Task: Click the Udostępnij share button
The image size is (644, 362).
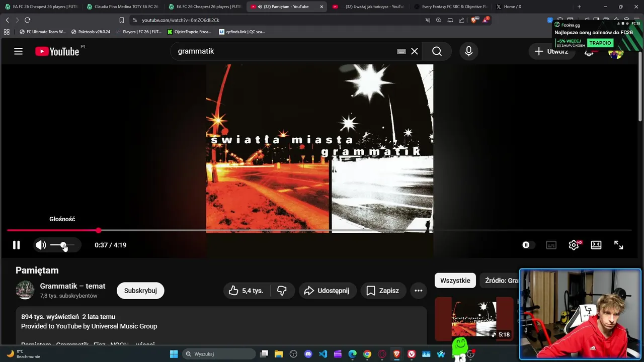Action: pos(327,291)
